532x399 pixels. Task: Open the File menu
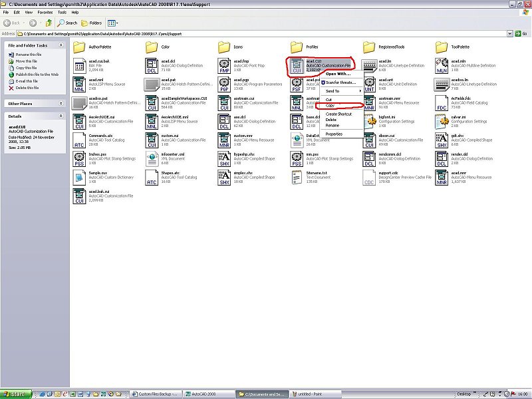[6, 12]
